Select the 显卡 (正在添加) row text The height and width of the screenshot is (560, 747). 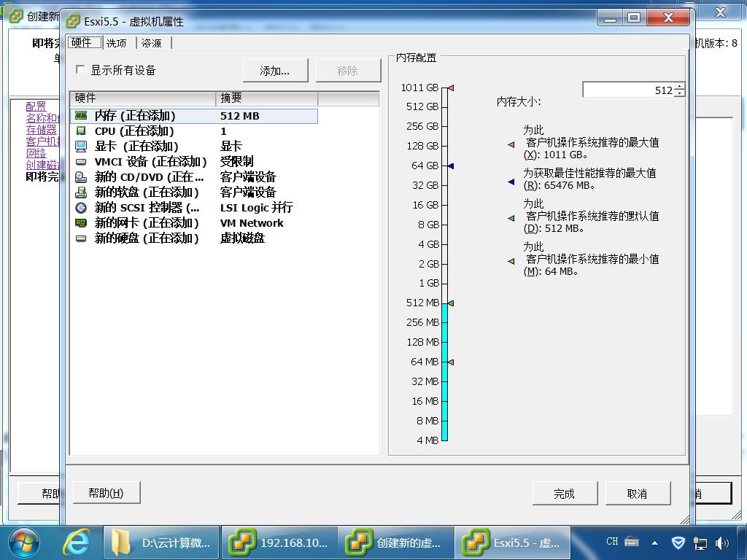coord(136,146)
